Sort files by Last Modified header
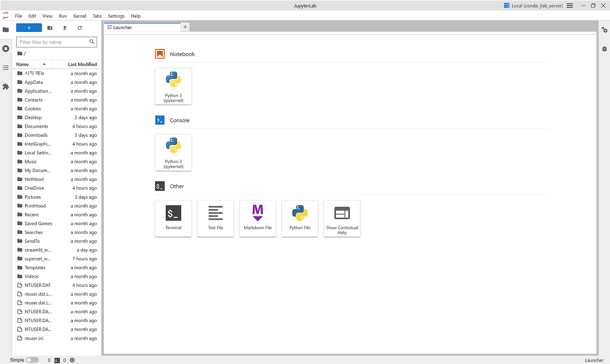The image size is (610, 364). 76,64
